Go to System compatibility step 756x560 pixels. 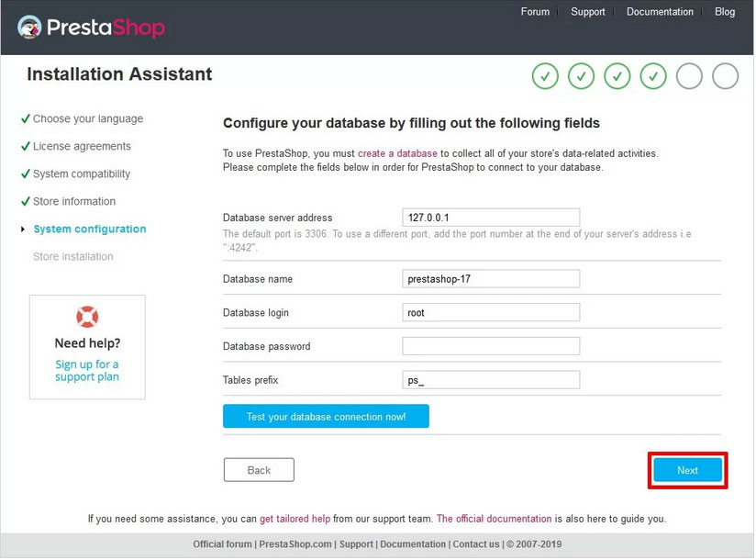pyautogui.click(x=82, y=174)
